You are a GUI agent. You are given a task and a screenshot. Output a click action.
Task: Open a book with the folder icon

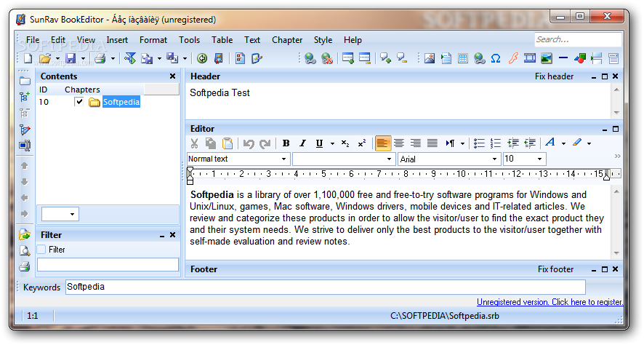click(x=45, y=59)
